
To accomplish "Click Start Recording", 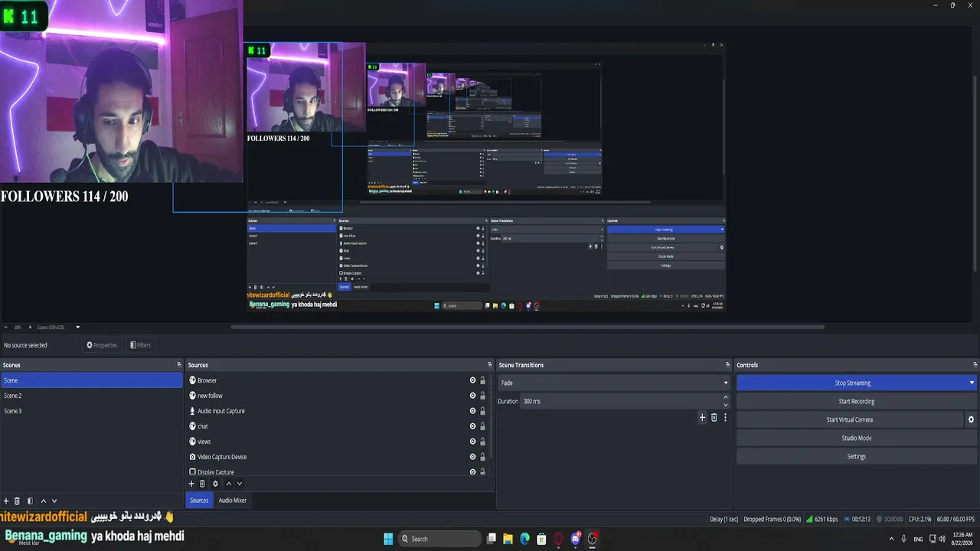I will (x=856, y=401).
